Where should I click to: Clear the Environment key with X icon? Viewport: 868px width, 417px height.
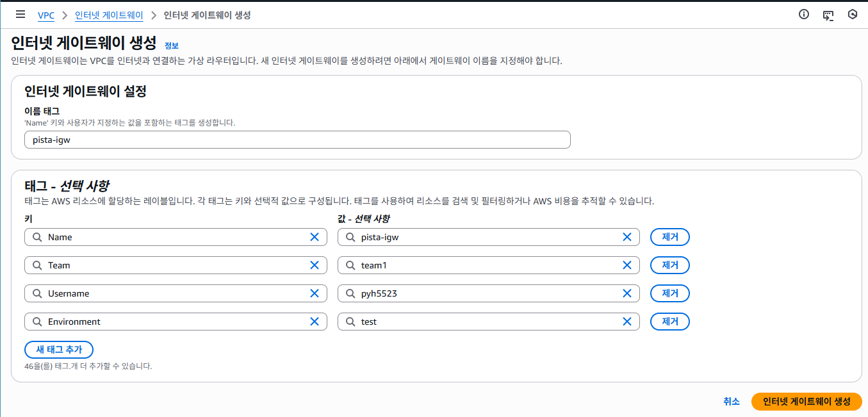coord(315,322)
